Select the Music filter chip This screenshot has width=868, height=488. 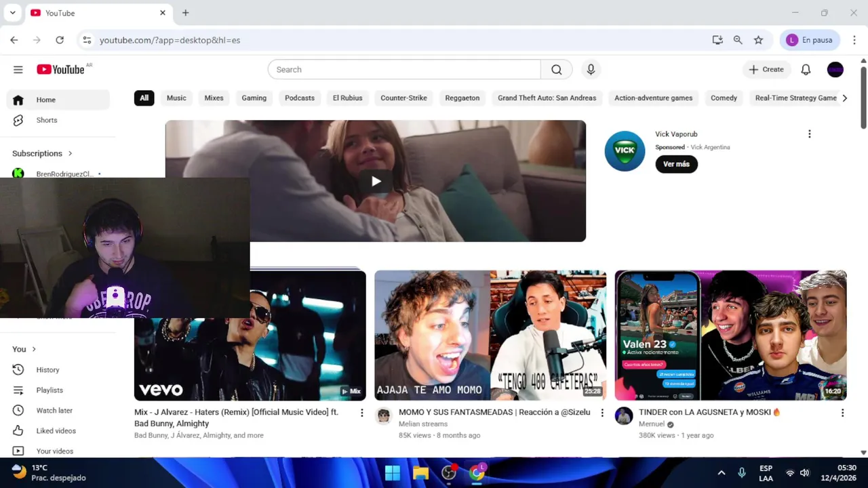point(176,98)
